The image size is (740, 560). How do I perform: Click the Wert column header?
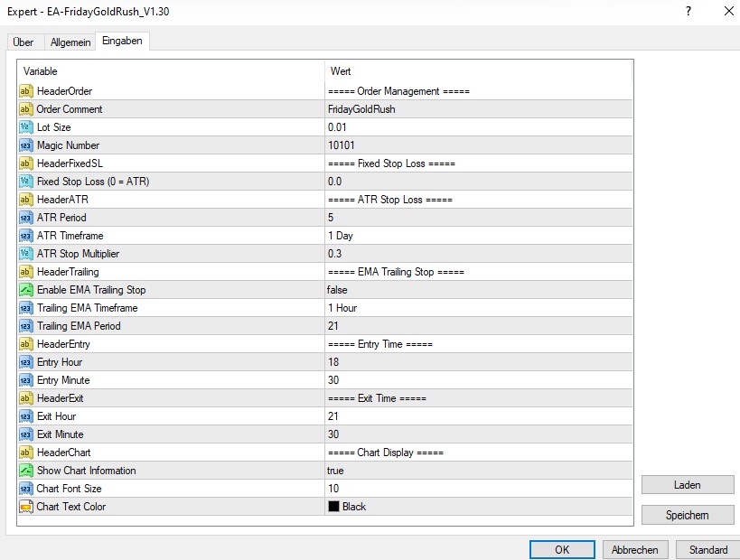pos(479,71)
